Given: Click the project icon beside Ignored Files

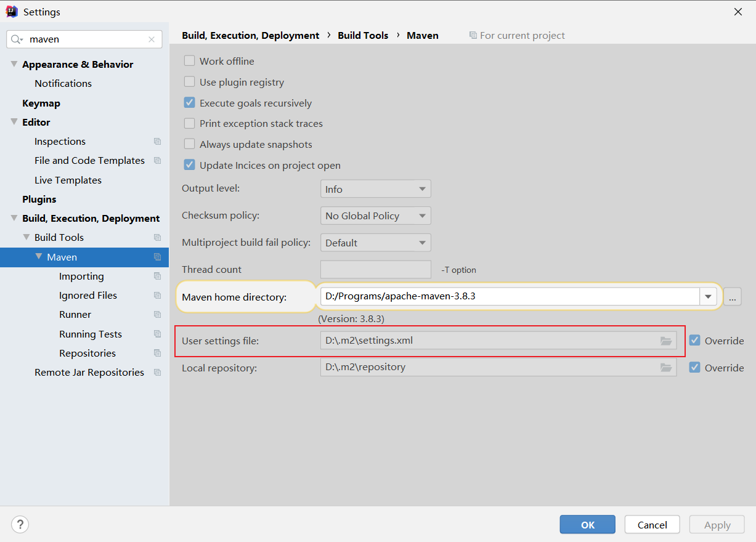Looking at the screenshot, I should pyautogui.click(x=157, y=296).
